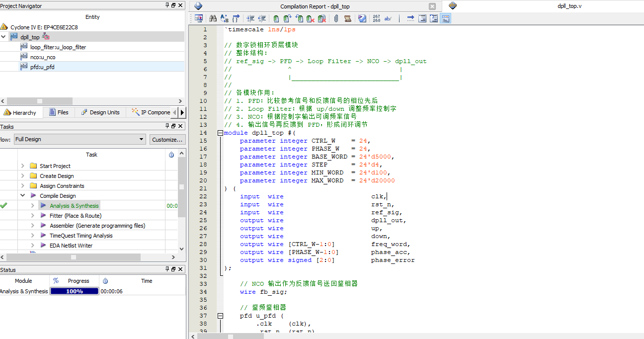
Task: Select nco:u_nco entity
Action: pos(43,57)
